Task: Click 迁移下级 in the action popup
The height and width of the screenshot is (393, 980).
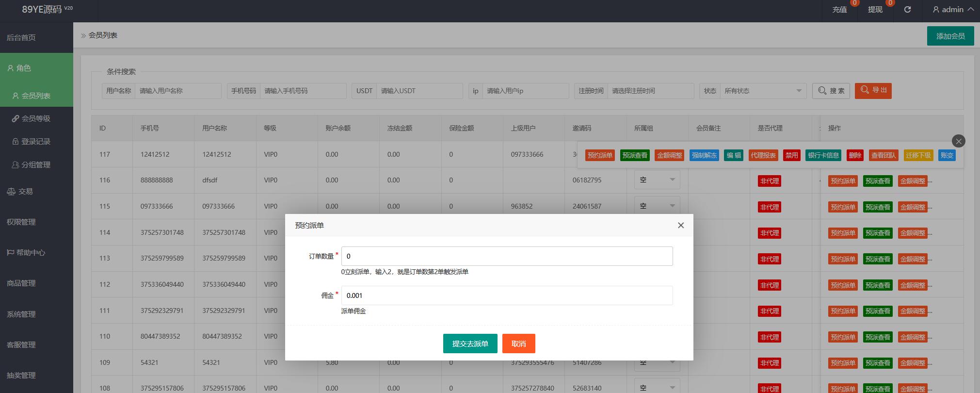Action: pos(918,155)
